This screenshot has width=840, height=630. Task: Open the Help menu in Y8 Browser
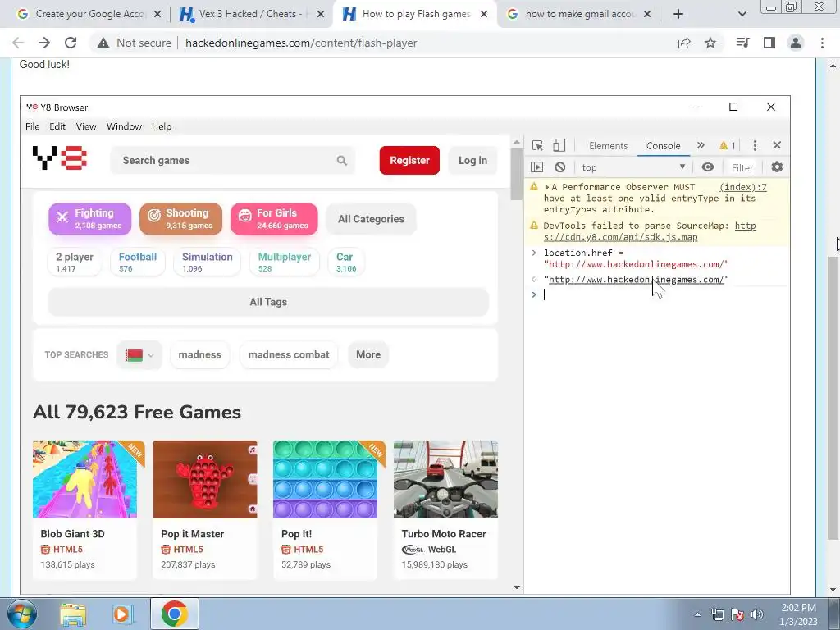162,126
